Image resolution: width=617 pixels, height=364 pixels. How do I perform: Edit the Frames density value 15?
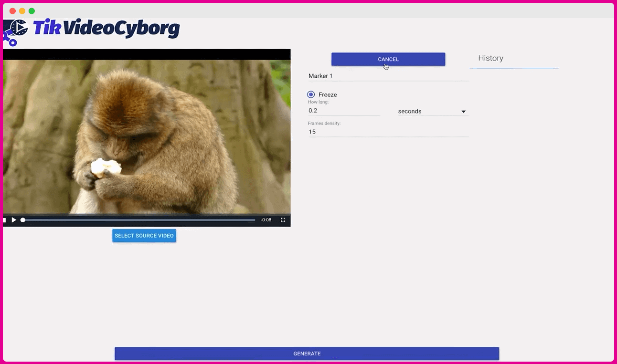pyautogui.click(x=388, y=132)
